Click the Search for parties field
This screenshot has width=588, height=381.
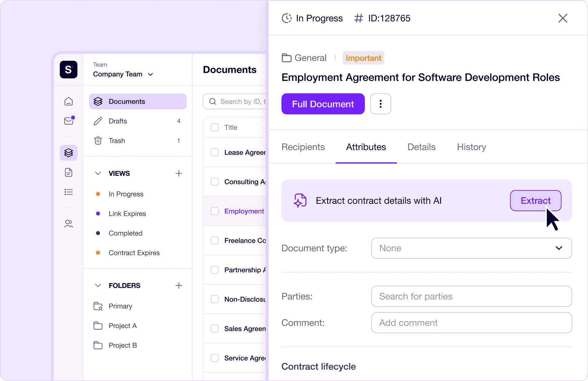pyautogui.click(x=471, y=296)
